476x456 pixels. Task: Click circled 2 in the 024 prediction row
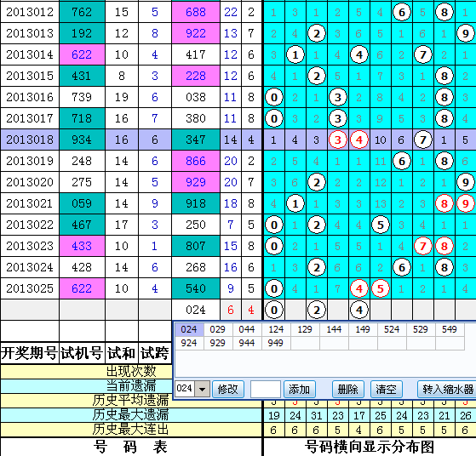[x=316, y=310]
